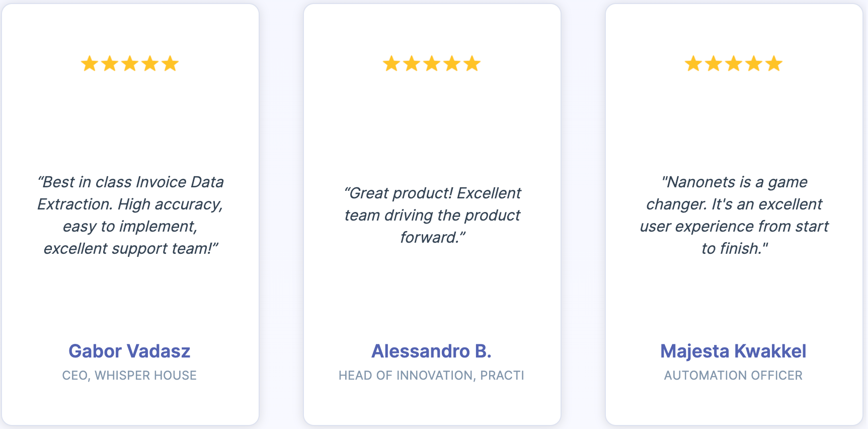
Task: Click the fifth star in Gabor Vadasz's rating
Action: tap(170, 64)
